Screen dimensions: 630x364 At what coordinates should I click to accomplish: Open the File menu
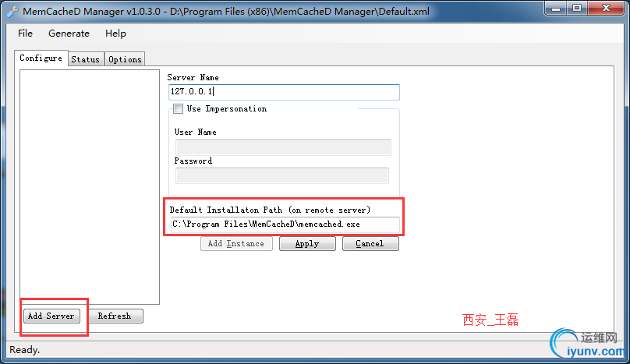(x=25, y=34)
